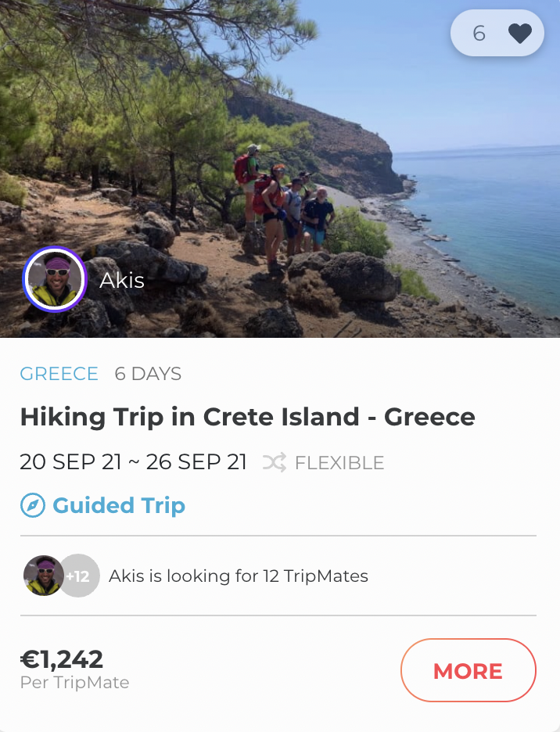Click the small Akis avatar in TripMates row

point(43,576)
